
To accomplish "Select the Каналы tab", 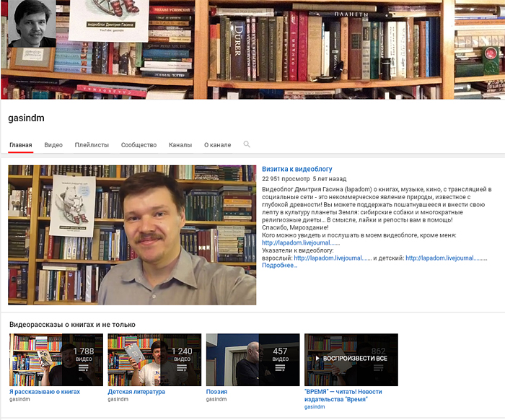I will (180, 145).
